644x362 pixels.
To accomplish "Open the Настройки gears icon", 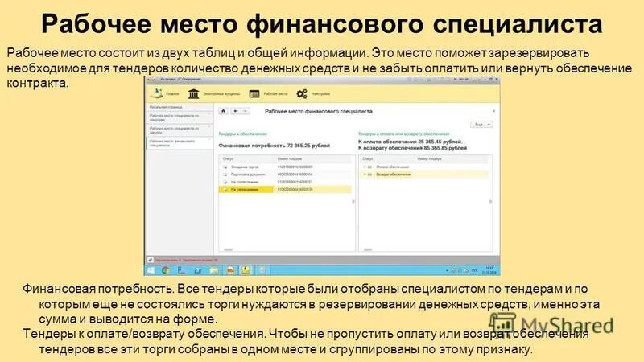I will [x=302, y=94].
